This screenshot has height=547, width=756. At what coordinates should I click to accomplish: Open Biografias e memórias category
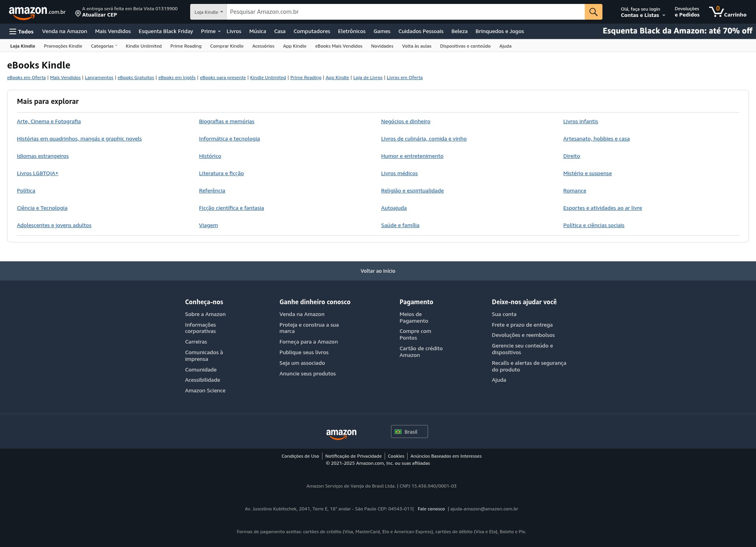coord(227,122)
